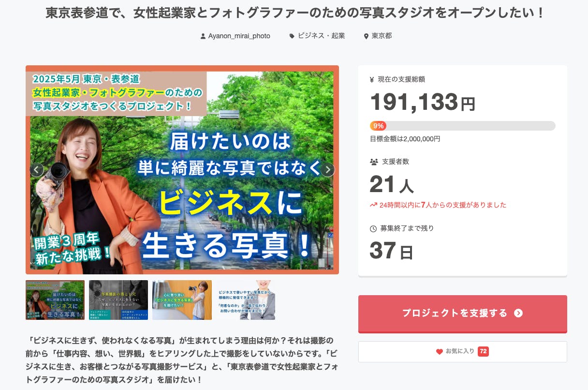Screen dimensions: 588x390
Task: Click the clock icon beside 募集終了まで残り
Action: point(373,228)
